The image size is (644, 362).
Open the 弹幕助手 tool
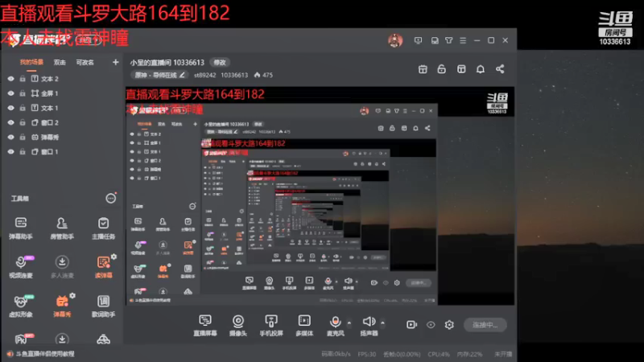point(21,228)
